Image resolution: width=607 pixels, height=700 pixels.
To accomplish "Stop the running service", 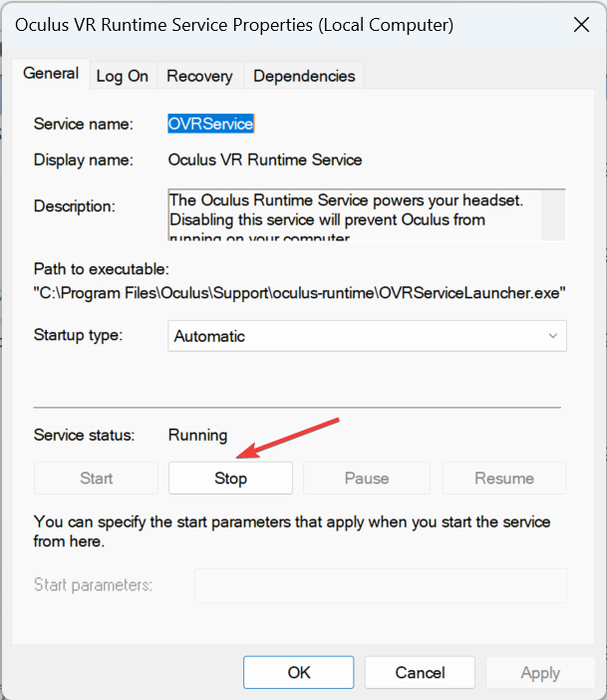I will (x=230, y=478).
